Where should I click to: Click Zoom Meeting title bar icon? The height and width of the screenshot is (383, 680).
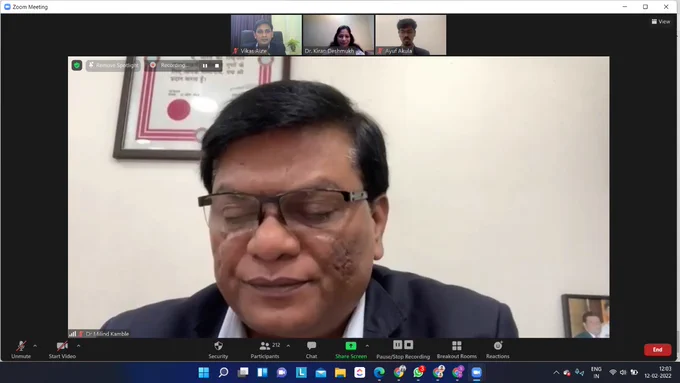click(7, 7)
